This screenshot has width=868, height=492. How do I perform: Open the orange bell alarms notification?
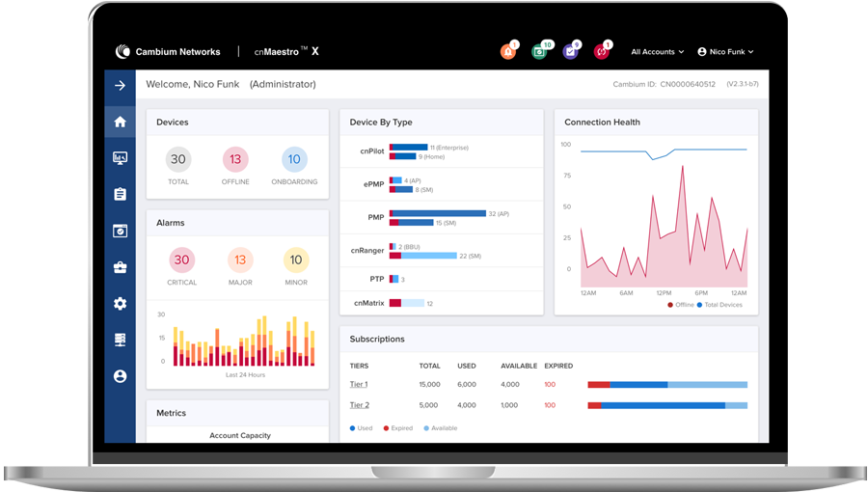[508, 52]
